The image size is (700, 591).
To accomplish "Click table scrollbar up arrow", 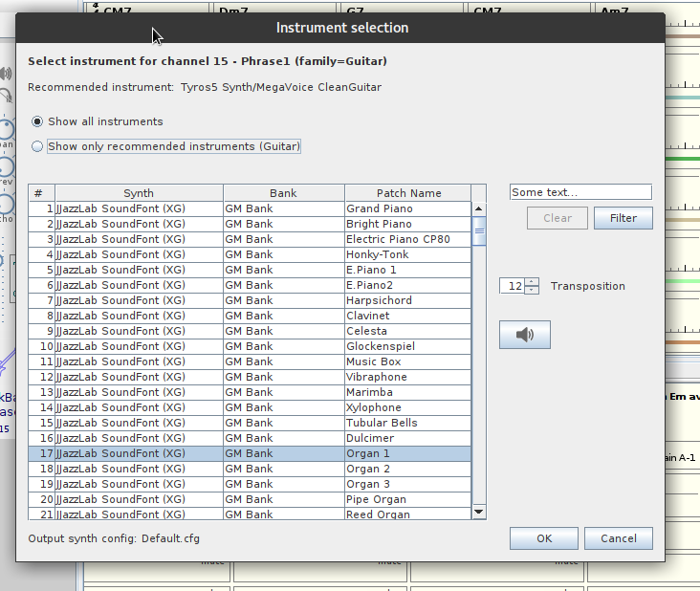I will [478, 208].
